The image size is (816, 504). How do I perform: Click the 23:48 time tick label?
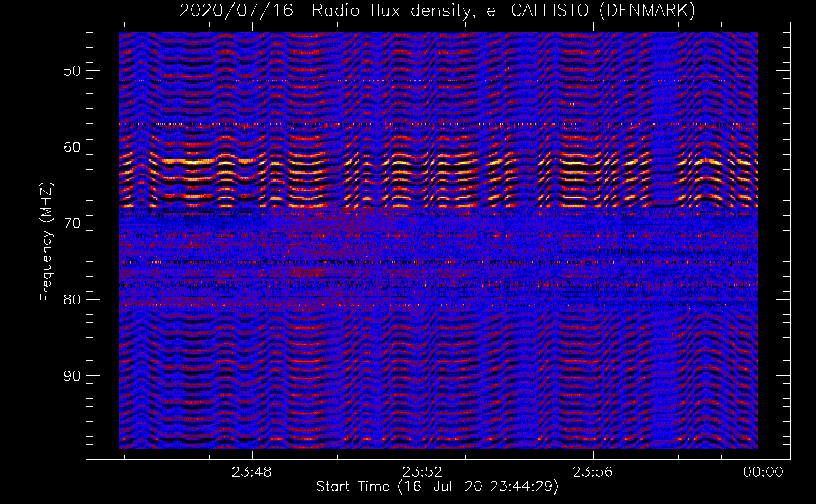(x=252, y=472)
